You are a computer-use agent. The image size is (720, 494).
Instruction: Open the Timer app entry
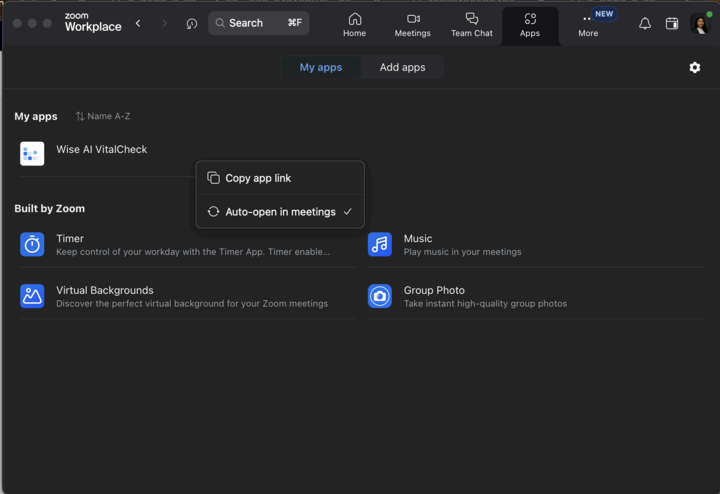click(x=188, y=245)
